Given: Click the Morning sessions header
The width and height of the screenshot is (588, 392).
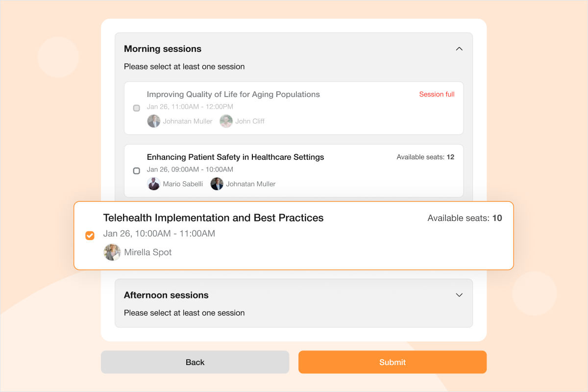Looking at the screenshot, I should [163, 49].
